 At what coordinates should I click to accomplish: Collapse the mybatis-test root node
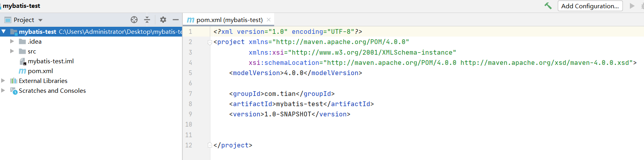(x=4, y=31)
